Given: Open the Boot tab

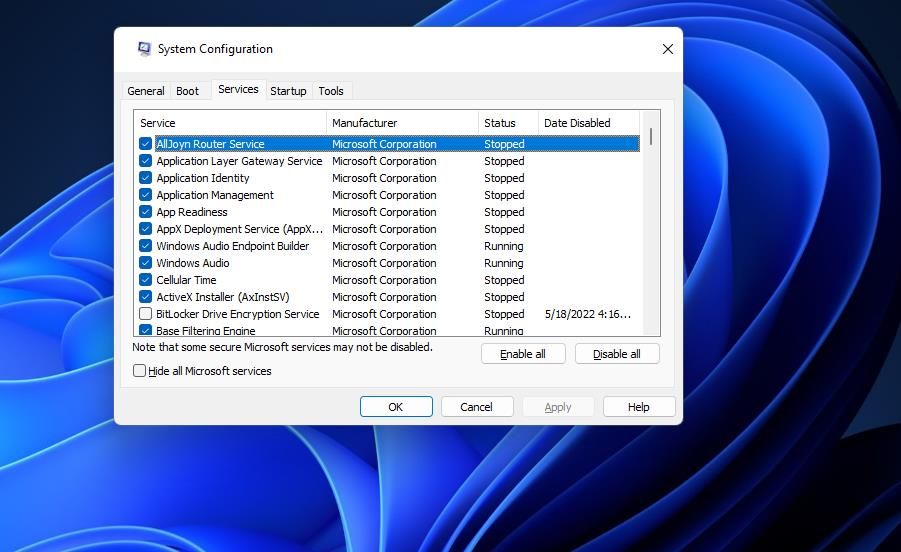Looking at the screenshot, I should coord(187,91).
